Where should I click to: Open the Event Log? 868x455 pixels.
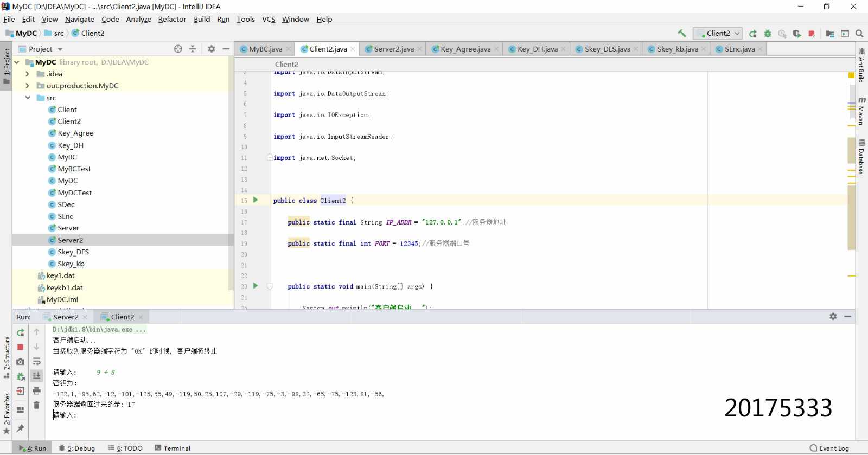pos(829,448)
